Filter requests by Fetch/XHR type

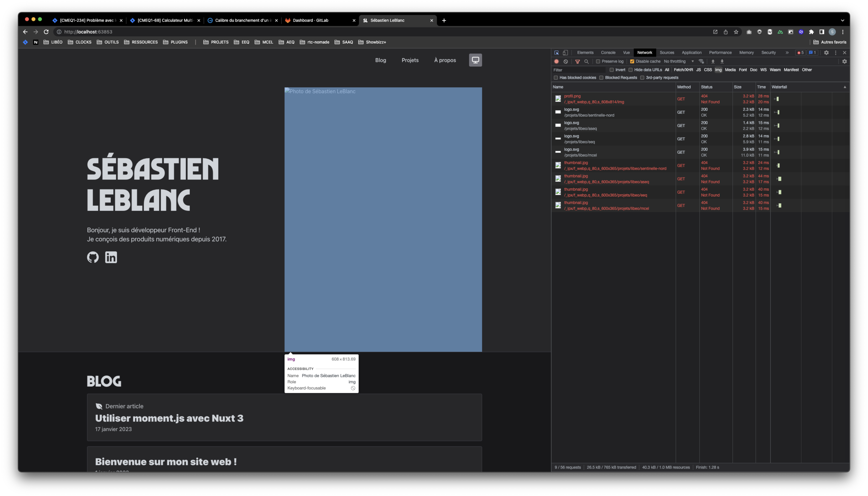pyautogui.click(x=683, y=70)
